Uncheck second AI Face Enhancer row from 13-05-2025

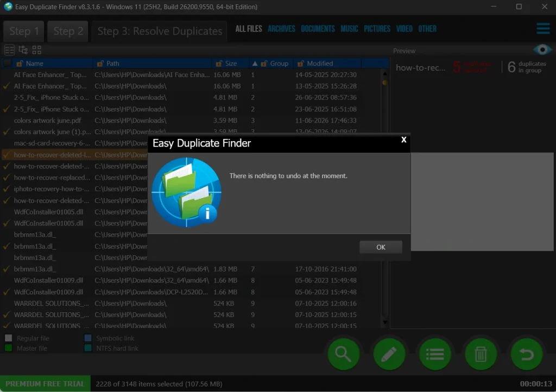click(7, 86)
